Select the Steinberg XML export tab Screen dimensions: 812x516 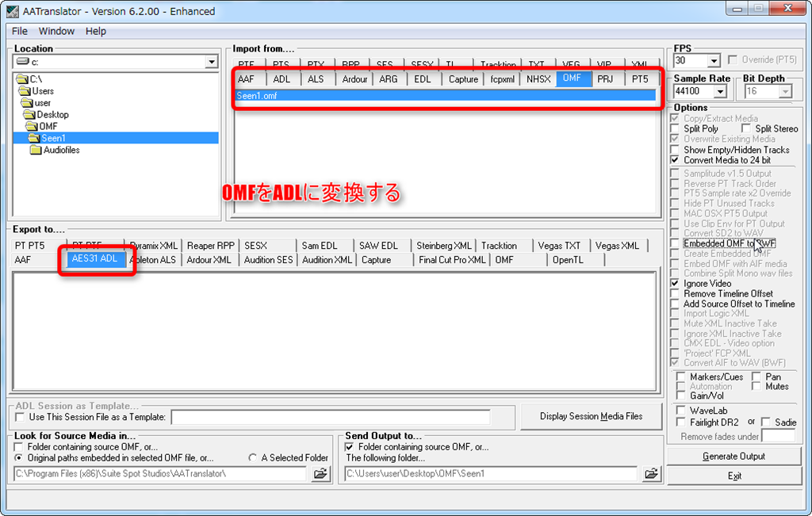coord(444,246)
